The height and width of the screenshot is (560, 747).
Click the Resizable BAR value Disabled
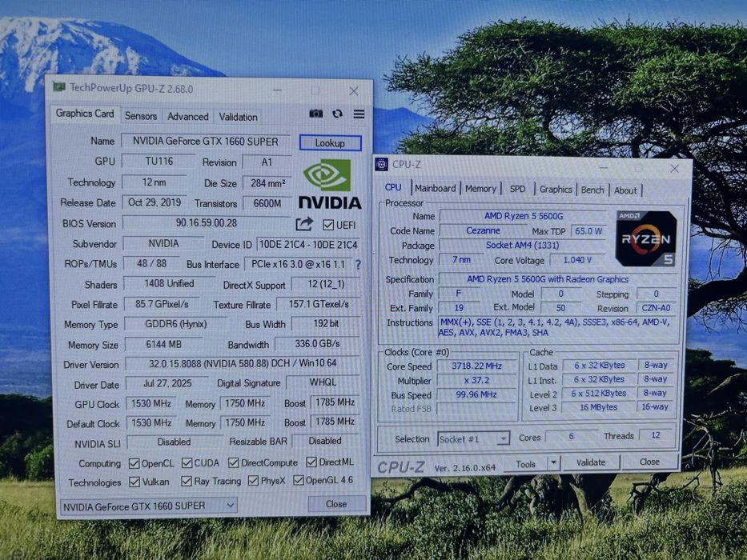(325, 441)
